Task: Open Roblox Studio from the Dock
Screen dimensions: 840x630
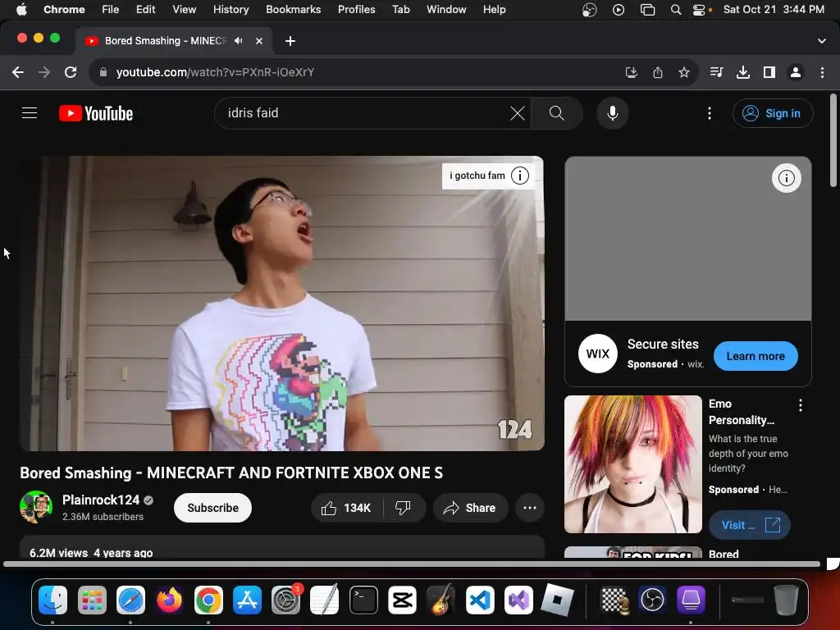Action: tap(557, 600)
